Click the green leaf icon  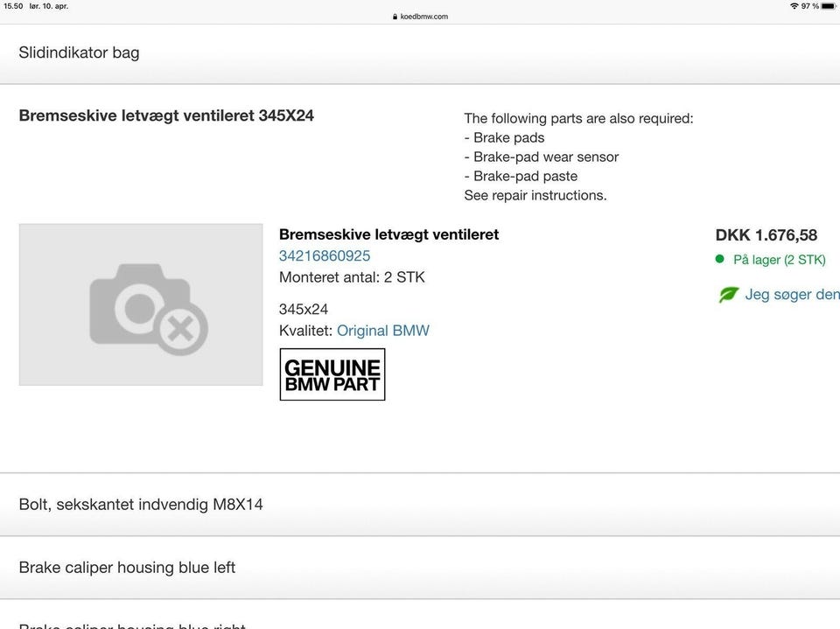click(x=728, y=295)
